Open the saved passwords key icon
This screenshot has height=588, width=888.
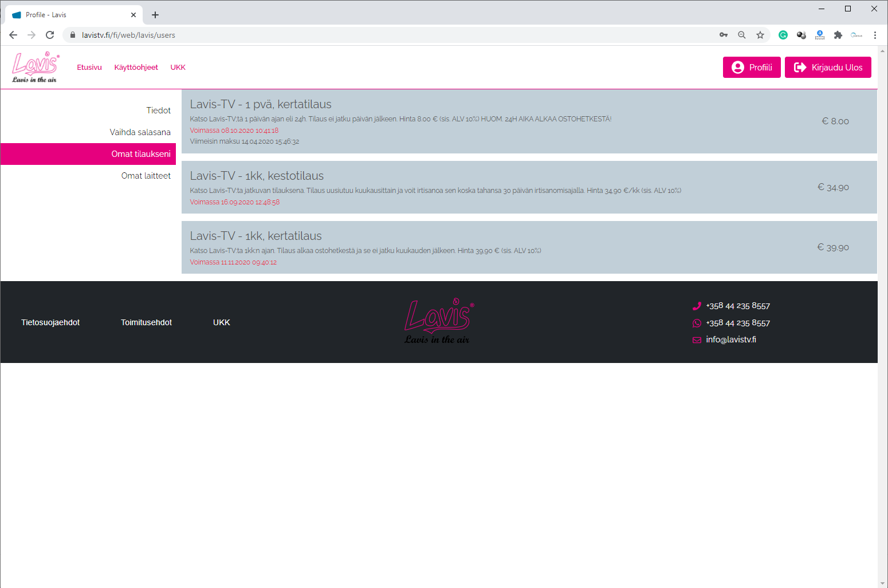[x=724, y=35]
